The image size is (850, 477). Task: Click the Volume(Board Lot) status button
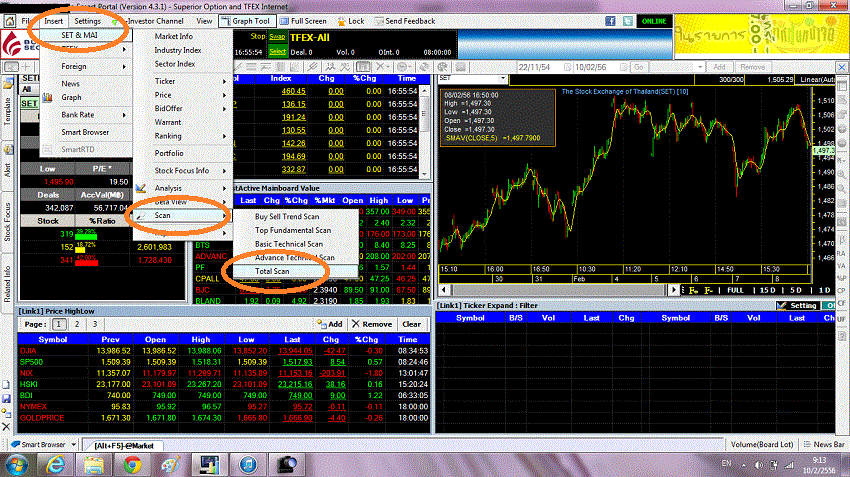tap(762, 444)
